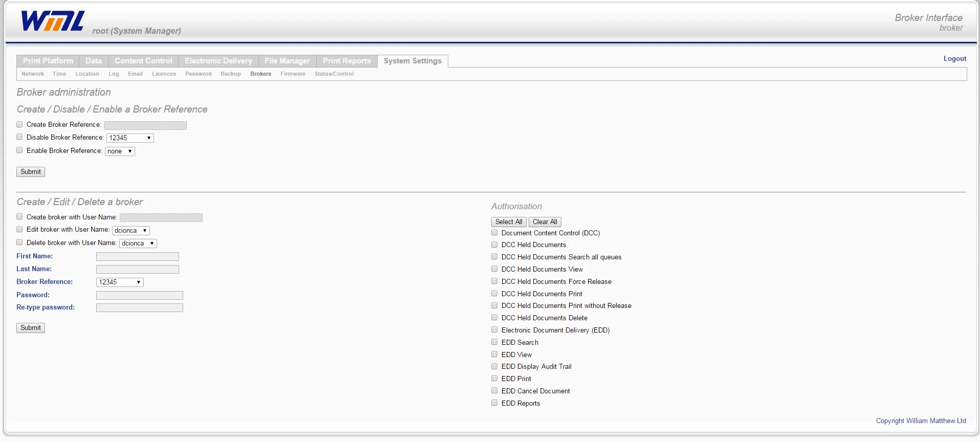This screenshot has height=442, width=980.
Task: Check Delete broker with User Name
Action: tap(19, 242)
